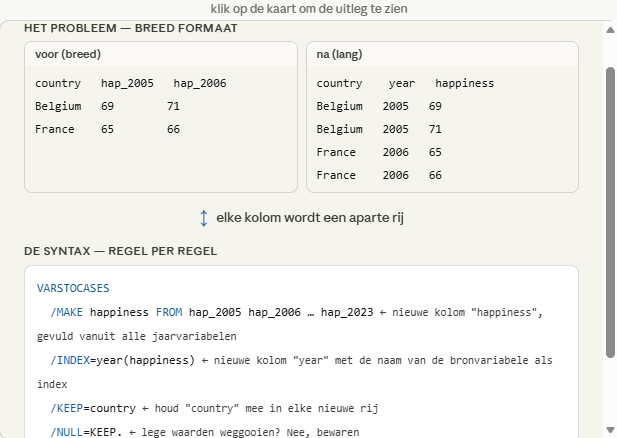Select the 'HET PROBLEEM — BREED FORMAAT' heading
Image resolution: width=617 pixels, height=438 pixels.
coord(131,28)
